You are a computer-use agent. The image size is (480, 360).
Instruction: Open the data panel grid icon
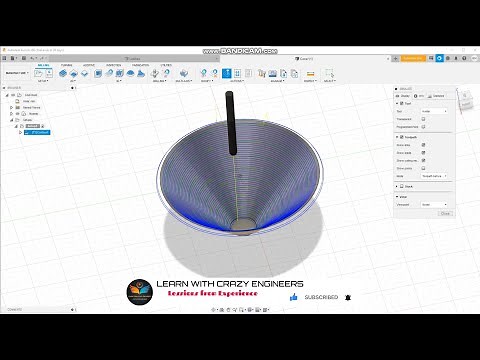pos(4,58)
